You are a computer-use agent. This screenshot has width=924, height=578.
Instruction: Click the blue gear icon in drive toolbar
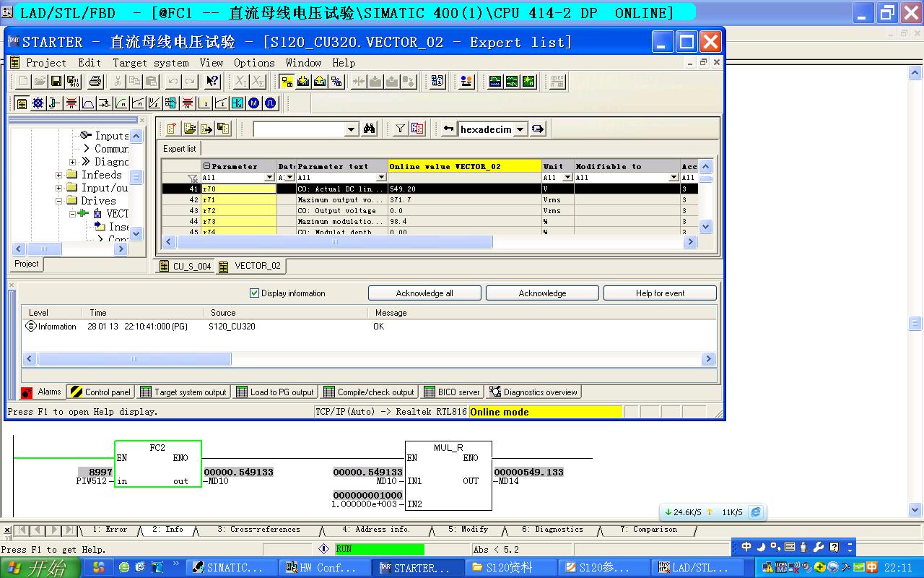pos(38,103)
